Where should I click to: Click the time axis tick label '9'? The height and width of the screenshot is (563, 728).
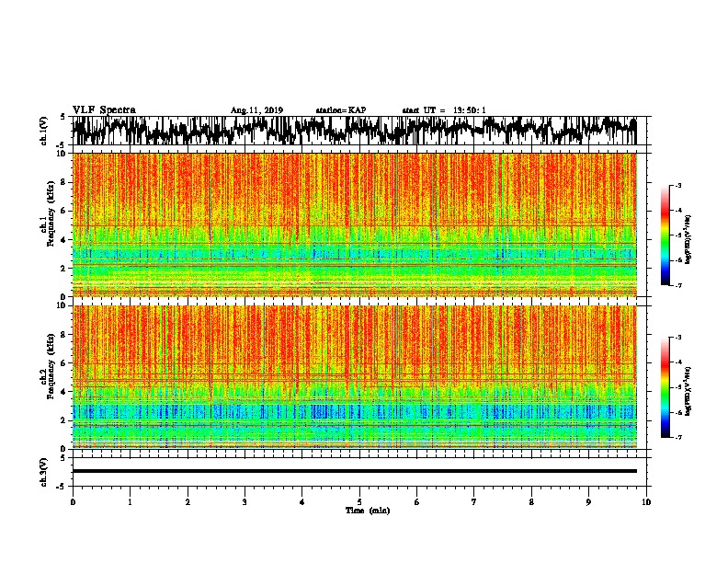coord(588,502)
